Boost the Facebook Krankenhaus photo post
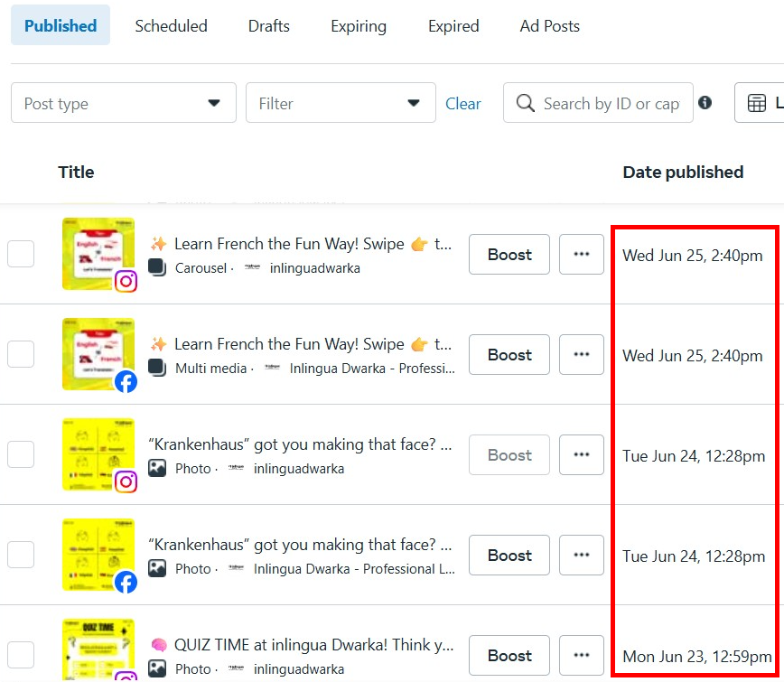This screenshot has height=682, width=784. click(x=509, y=555)
